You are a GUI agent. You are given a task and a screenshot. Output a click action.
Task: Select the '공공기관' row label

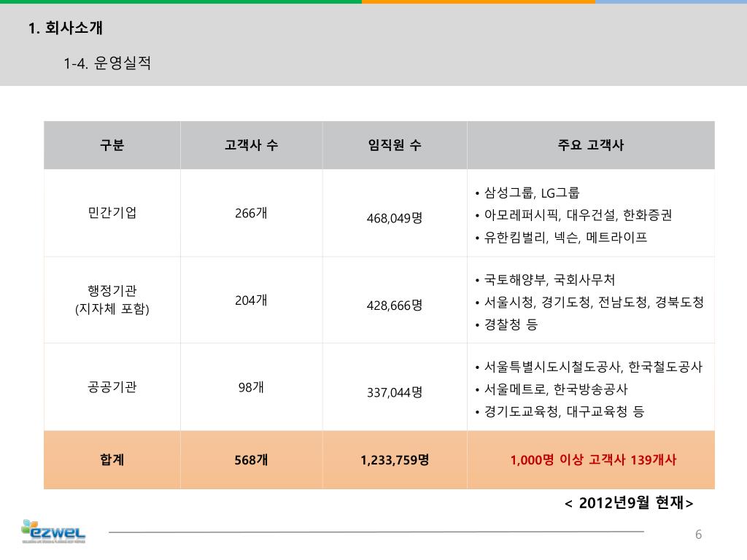click(112, 386)
